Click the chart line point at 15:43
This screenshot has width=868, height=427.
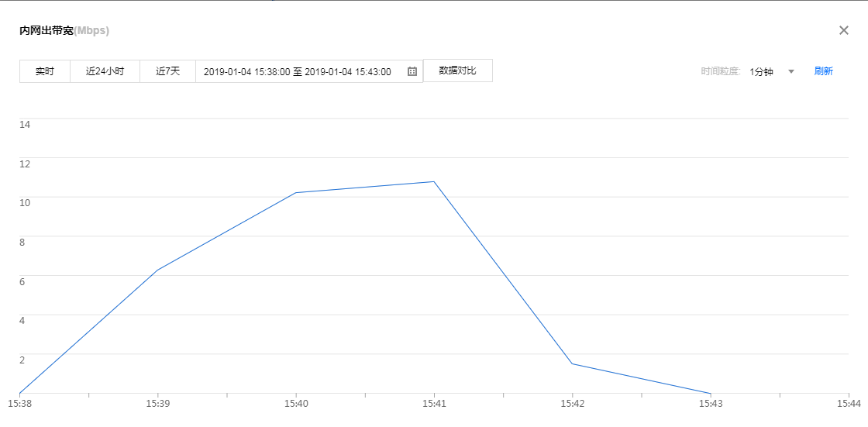(x=710, y=394)
